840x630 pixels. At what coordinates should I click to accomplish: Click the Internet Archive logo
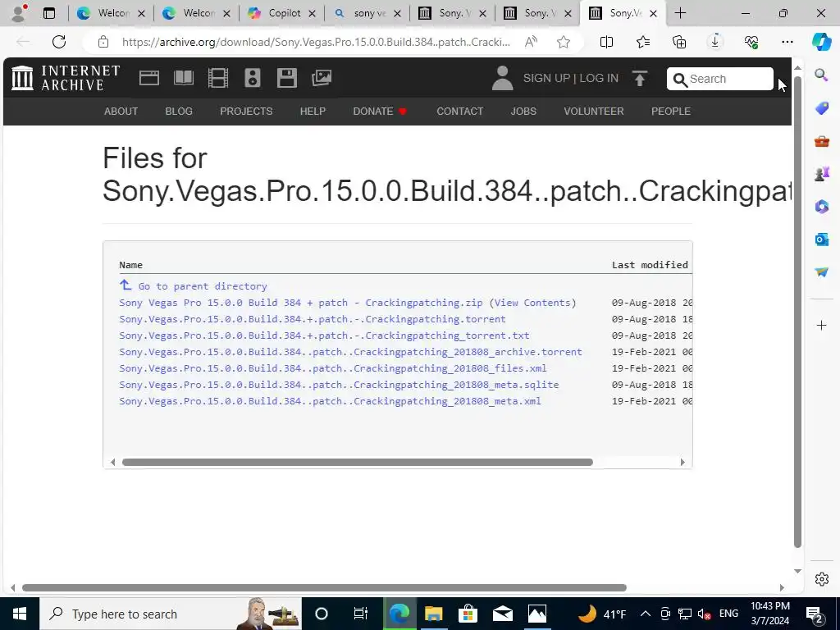pyautogui.click(x=66, y=78)
